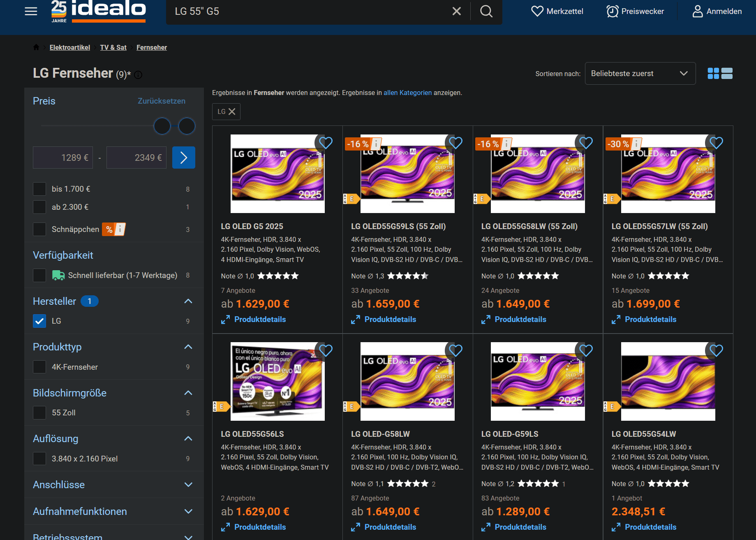Check the 4K-Fernseher checkbox
This screenshot has width=756, height=540.
(39, 367)
